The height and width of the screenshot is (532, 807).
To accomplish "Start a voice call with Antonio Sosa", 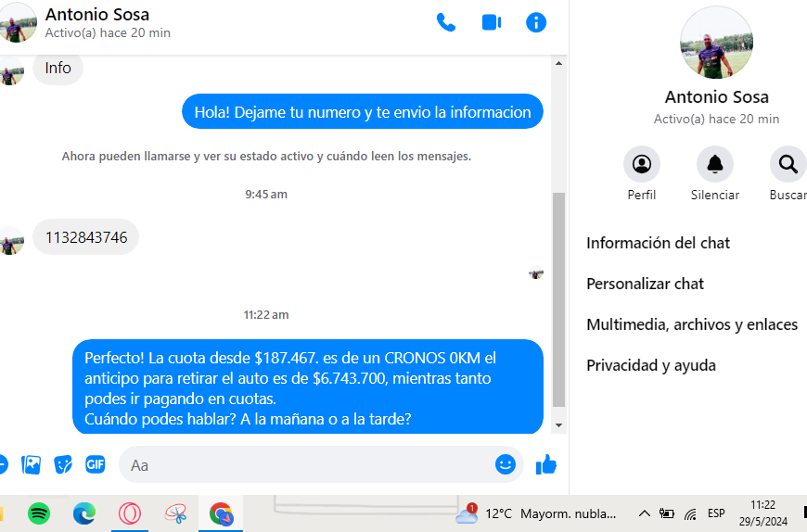I will point(446,23).
